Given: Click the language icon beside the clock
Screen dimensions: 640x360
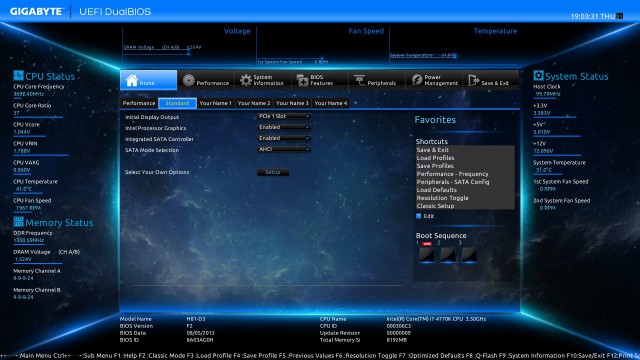Looking at the screenshot, I should 620,16.
